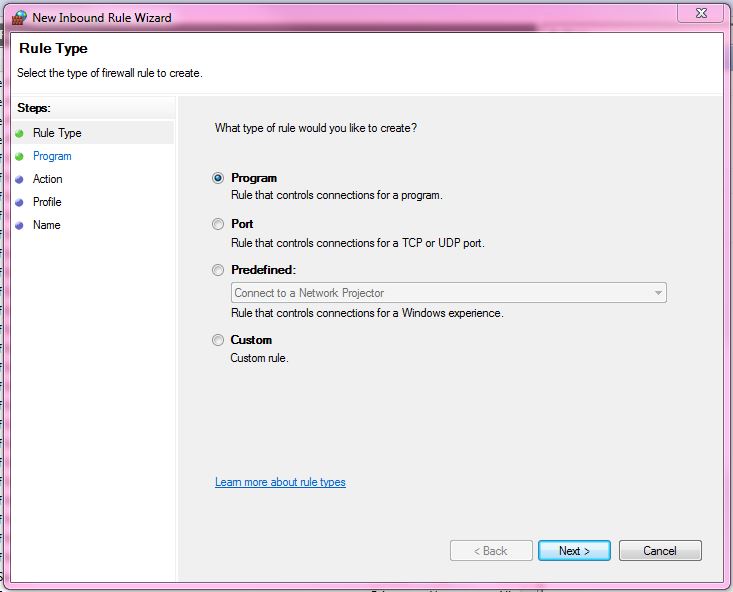The width and height of the screenshot is (733, 592).
Task: Select the Port rule type option
Action: point(218,224)
